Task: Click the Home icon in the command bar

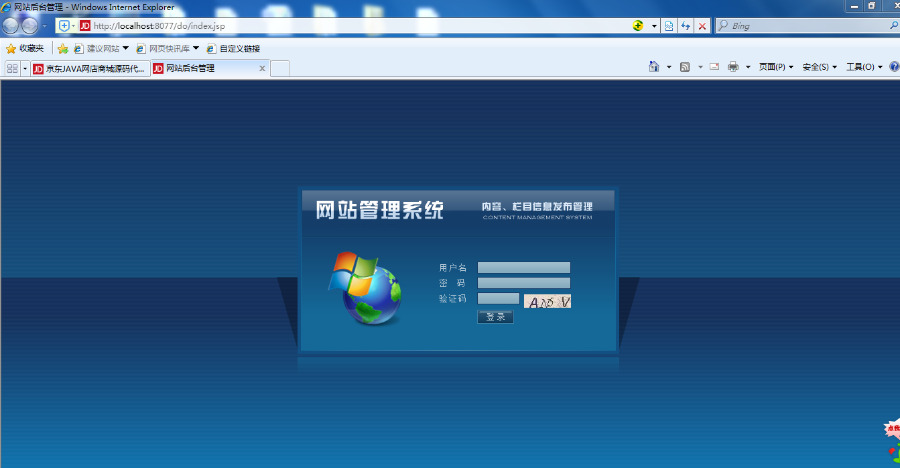Action: click(x=654, y=67)
